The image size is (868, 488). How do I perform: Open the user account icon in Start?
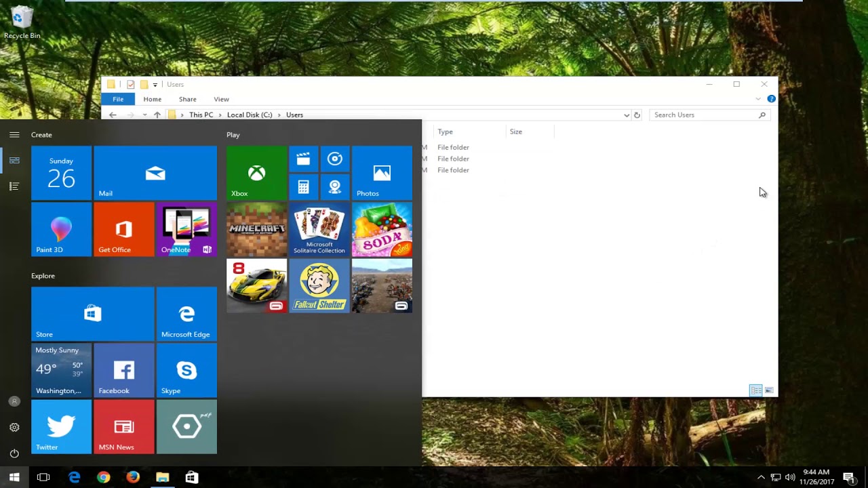(14, 401)
